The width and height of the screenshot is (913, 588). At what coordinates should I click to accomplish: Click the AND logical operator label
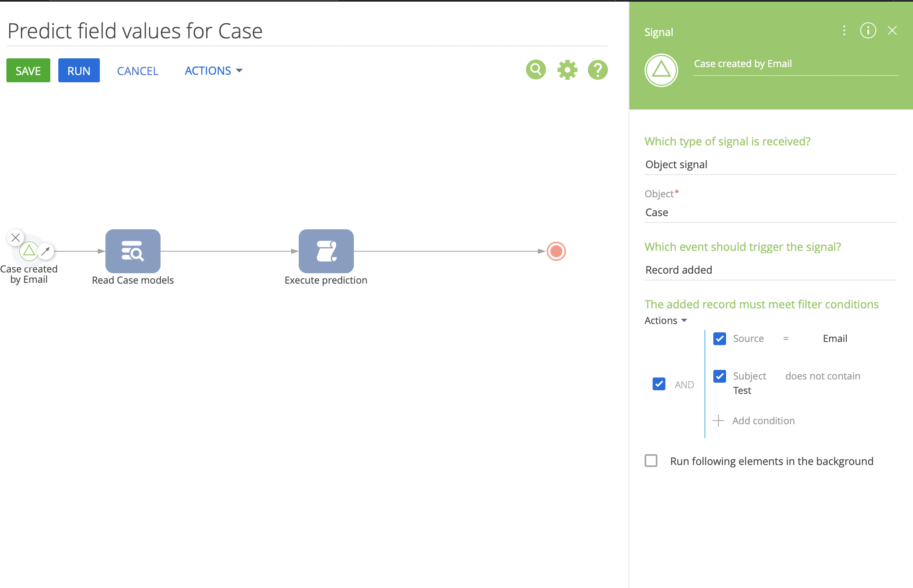point(684,385)
